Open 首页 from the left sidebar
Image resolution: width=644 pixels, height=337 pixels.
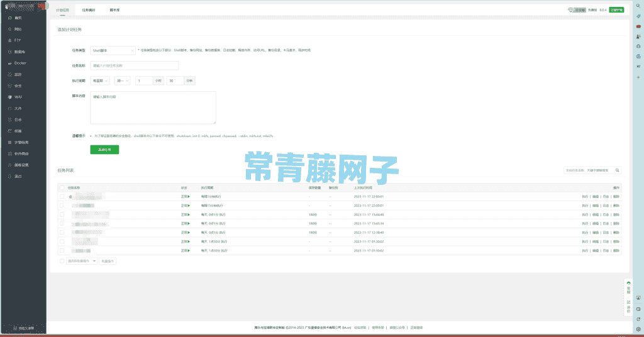click(18, 18)
